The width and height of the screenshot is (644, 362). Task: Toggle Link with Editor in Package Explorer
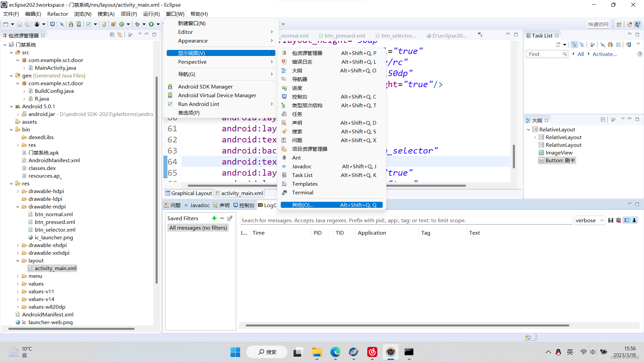coord(120,35)
